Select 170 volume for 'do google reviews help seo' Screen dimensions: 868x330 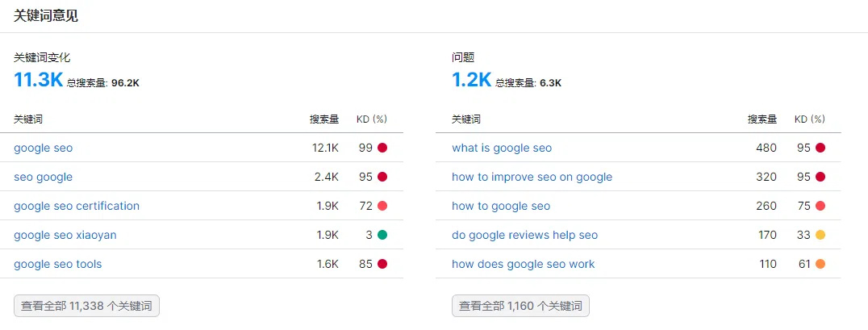(x=767, y=235)
